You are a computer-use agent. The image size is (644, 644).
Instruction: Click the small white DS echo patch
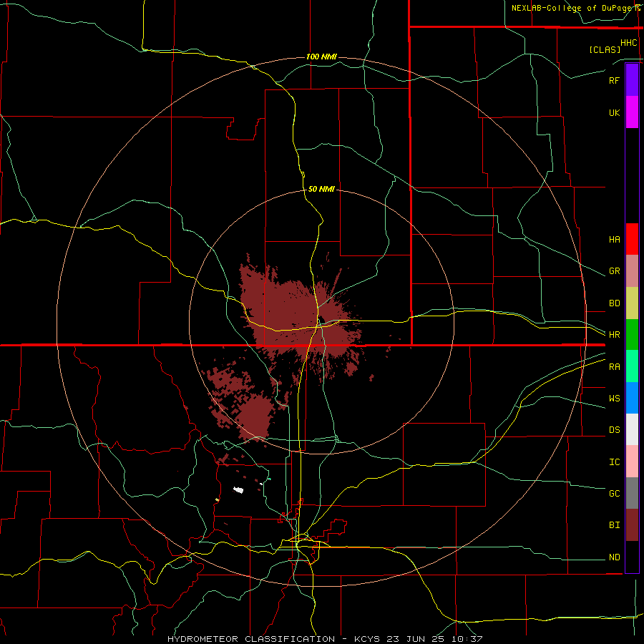click(238, 489)
